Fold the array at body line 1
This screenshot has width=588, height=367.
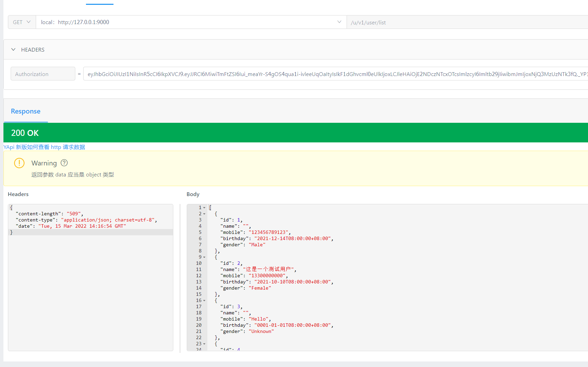point(204,208)
